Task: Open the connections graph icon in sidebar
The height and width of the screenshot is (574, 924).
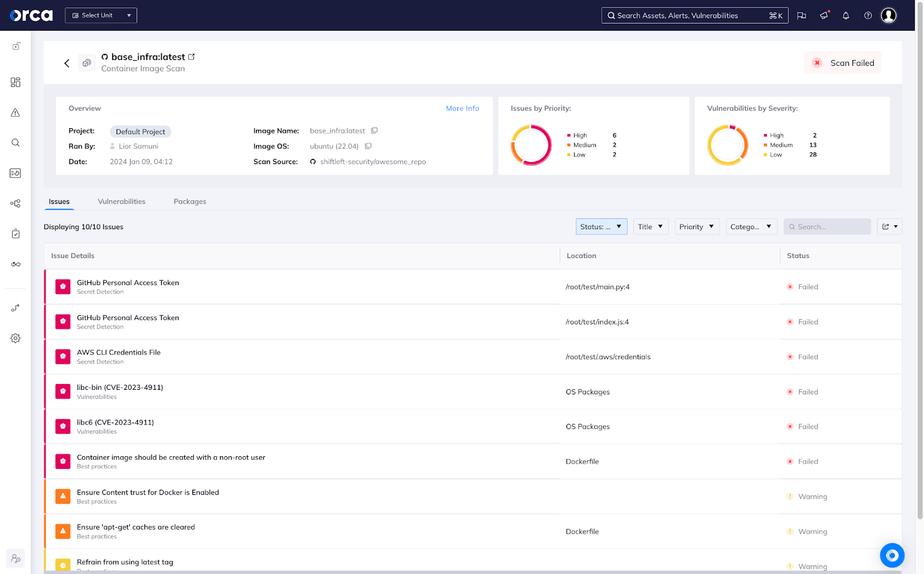Action: tap(15, 203)
